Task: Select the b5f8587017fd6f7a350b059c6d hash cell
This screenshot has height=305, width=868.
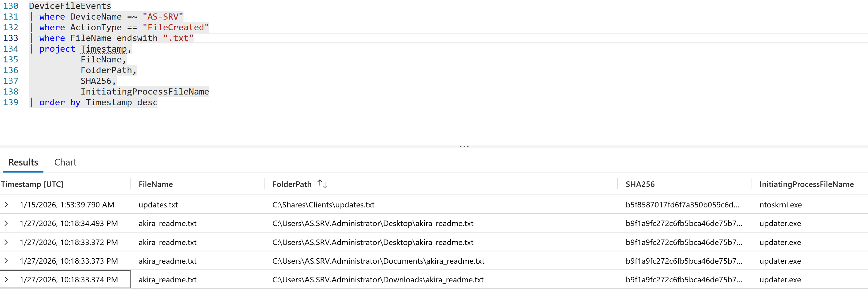Action: coord(682,205)
